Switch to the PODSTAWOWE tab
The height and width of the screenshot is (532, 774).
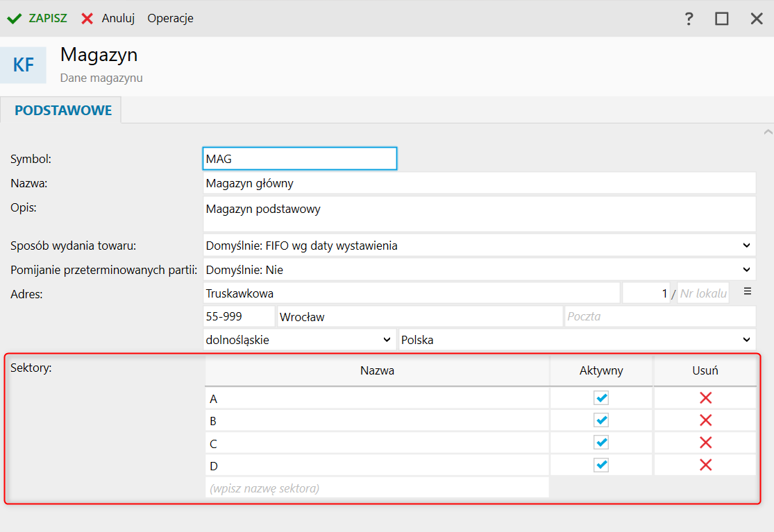pyautogui.click(x=63, y=111)
